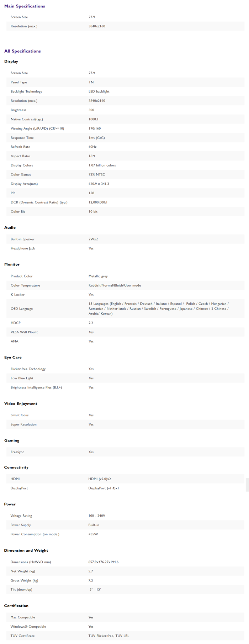Viewport: 249px width, 644px height.
Task: Click the Main Specifications heading
Action: 25,6
